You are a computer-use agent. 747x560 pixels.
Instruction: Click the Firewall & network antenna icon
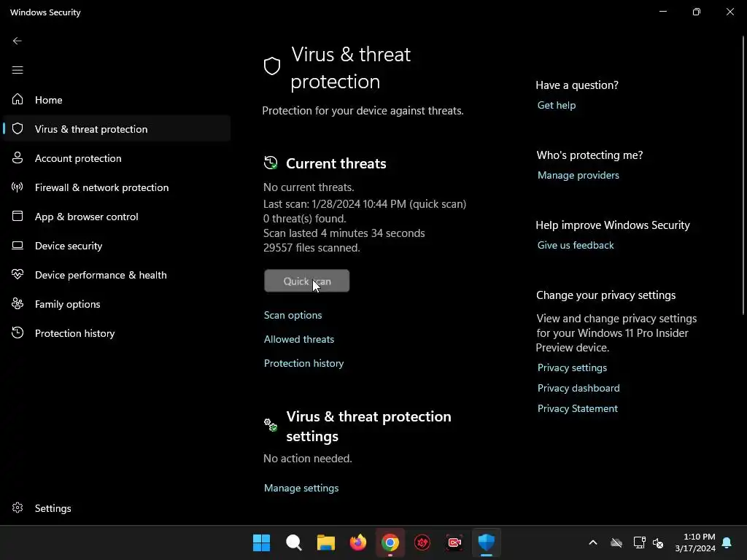click(x=18, y=187)
